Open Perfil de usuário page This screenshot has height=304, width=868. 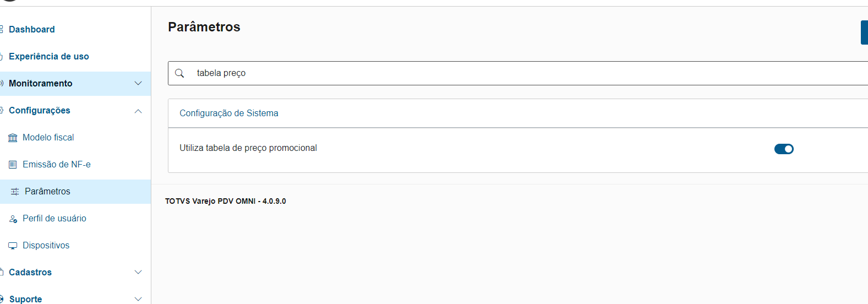click(x=54, y=219)
